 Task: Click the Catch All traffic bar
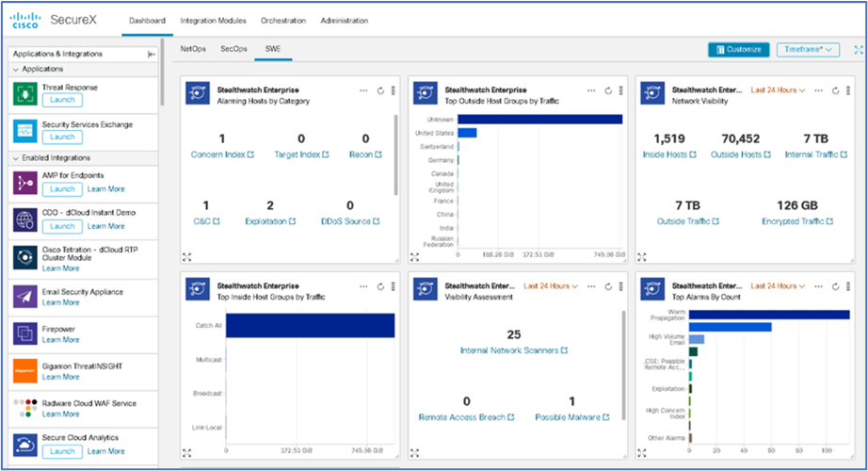point(310,325)
